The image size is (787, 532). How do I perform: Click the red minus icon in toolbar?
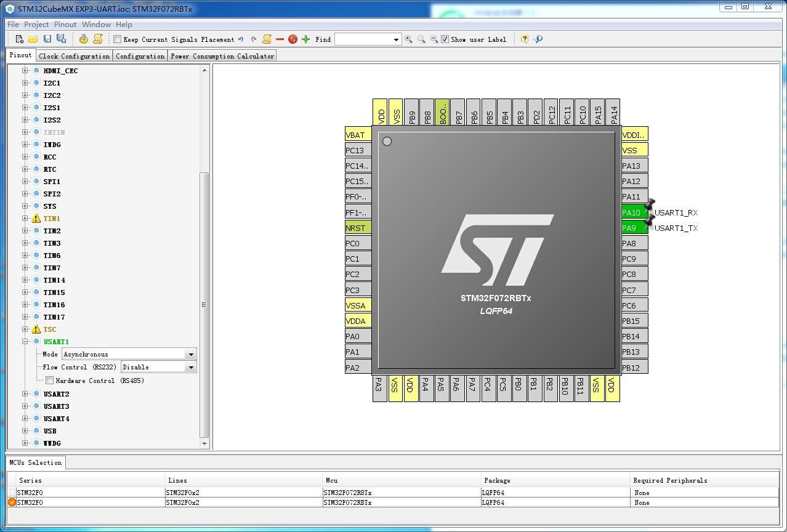(280, 39)
